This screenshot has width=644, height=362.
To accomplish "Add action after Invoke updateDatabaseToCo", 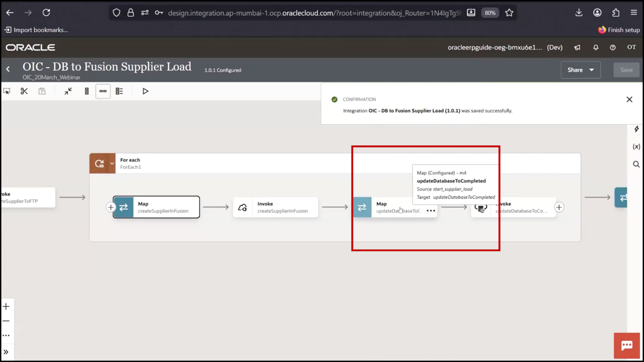I will pos(559,207).
